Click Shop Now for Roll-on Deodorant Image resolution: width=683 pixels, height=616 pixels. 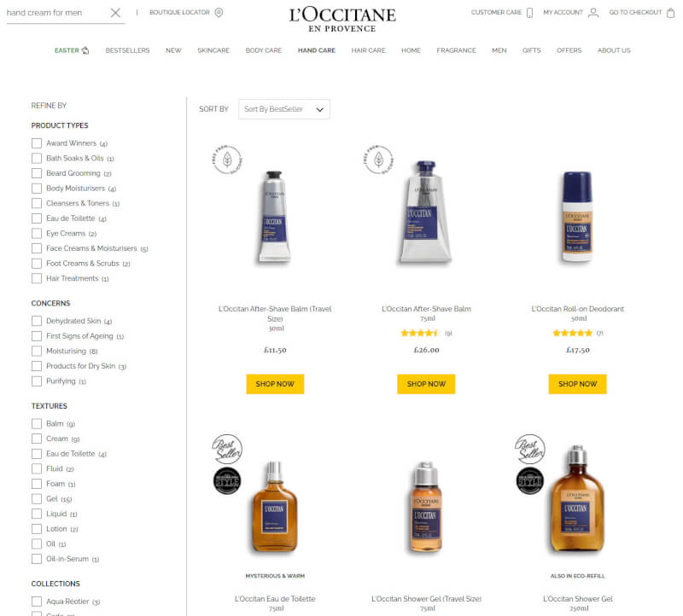coord(577,384)
